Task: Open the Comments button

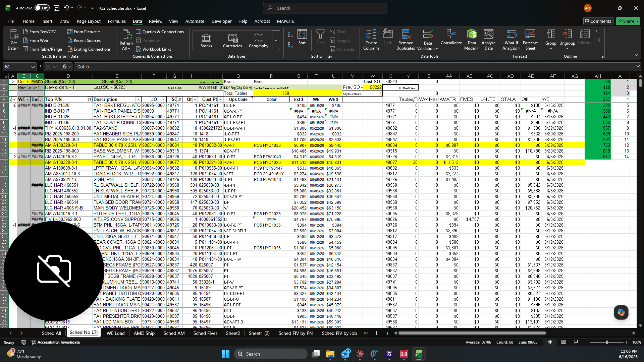Action: coord(598,21)
